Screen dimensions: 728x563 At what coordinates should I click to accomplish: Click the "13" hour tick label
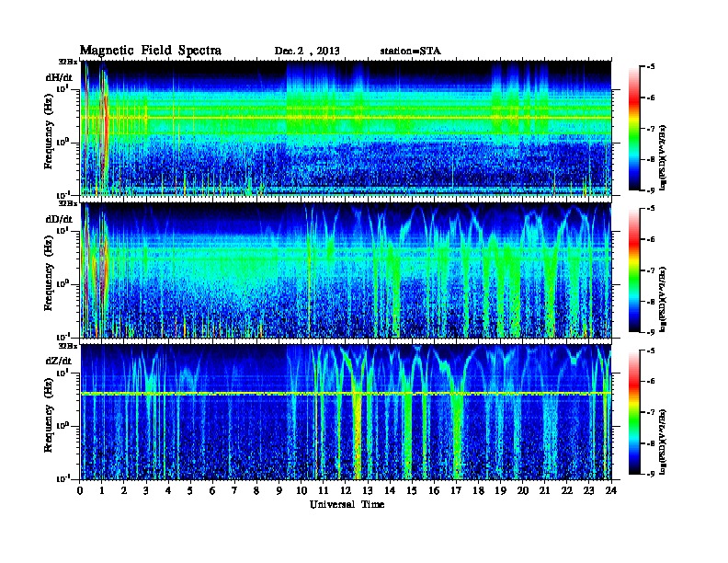pyautogui.click(x=368, y=491)
